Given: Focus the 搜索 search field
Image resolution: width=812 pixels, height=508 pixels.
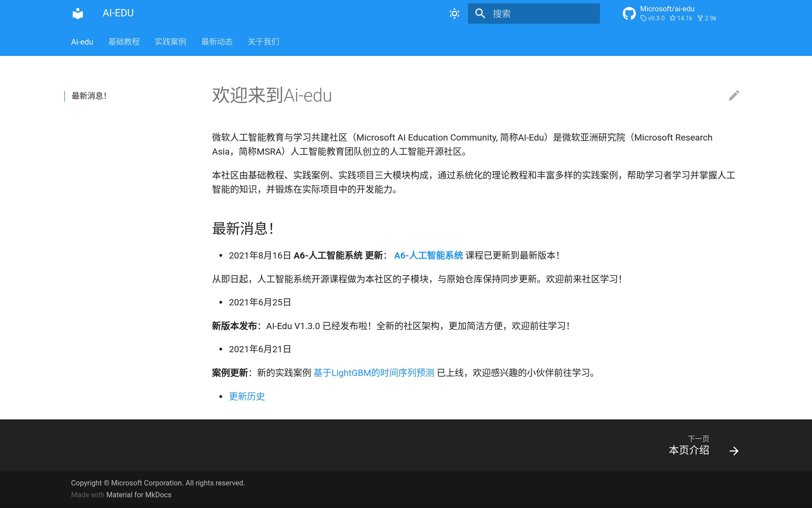Looking at the screenshot, I should tap(534, 14).
